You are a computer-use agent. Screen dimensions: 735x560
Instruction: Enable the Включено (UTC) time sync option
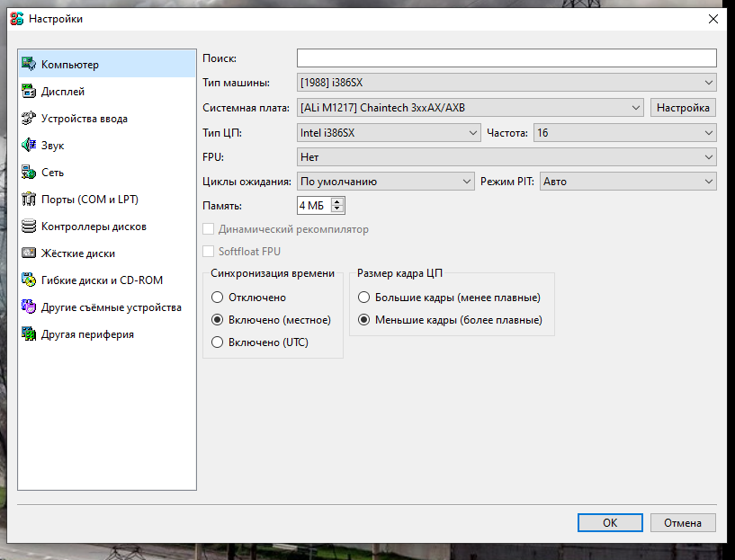click(217, 342)
